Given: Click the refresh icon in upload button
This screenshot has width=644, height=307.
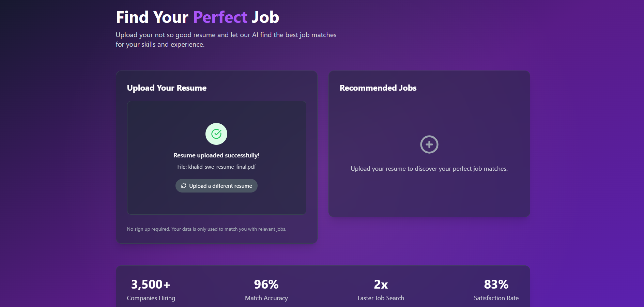Looking at the screenshot, I should coord(184,186).
